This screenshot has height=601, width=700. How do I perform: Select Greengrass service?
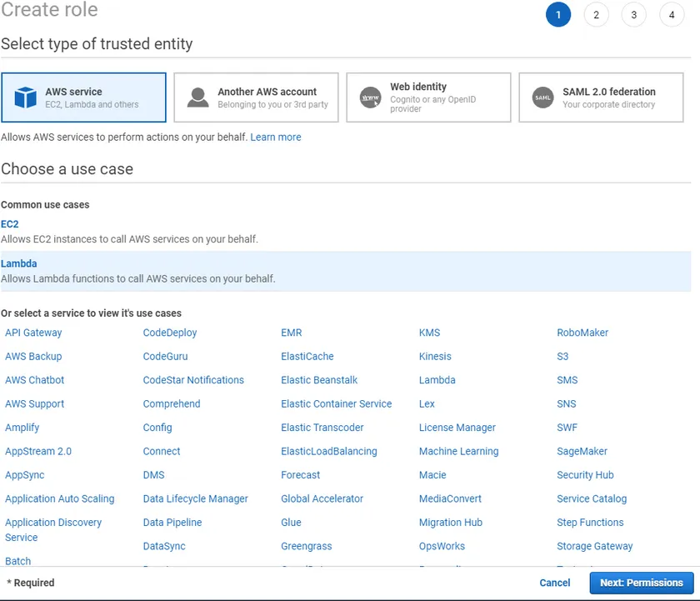307,546
